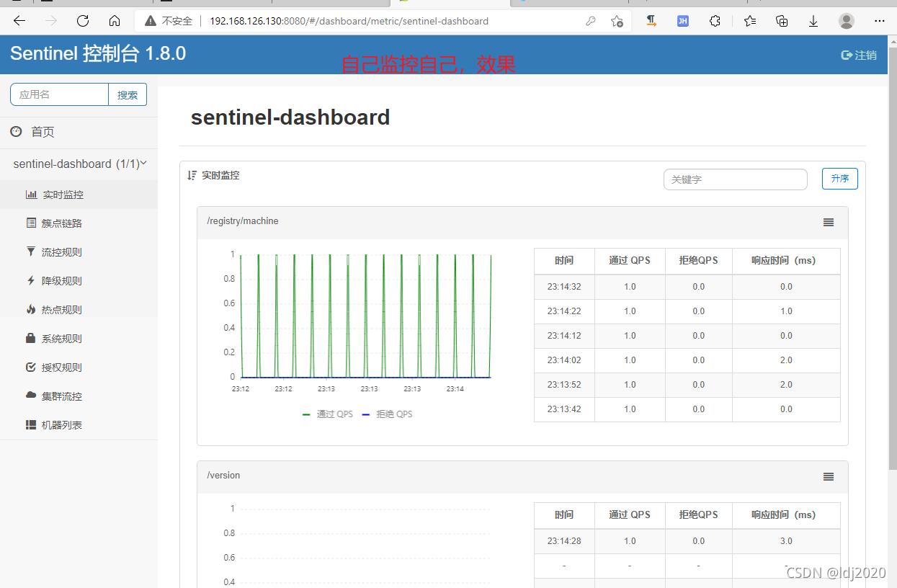Click the 实时监控 panel sort icon
The image size is (897, 588).
point(192,175)
